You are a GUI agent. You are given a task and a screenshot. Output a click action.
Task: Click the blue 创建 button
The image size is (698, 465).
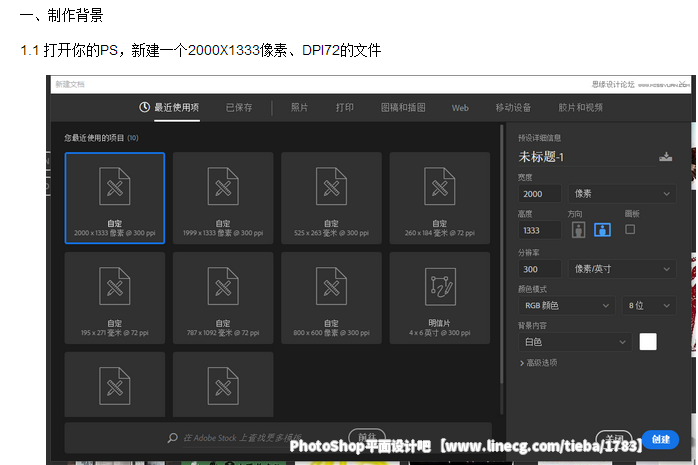(661, 440)
